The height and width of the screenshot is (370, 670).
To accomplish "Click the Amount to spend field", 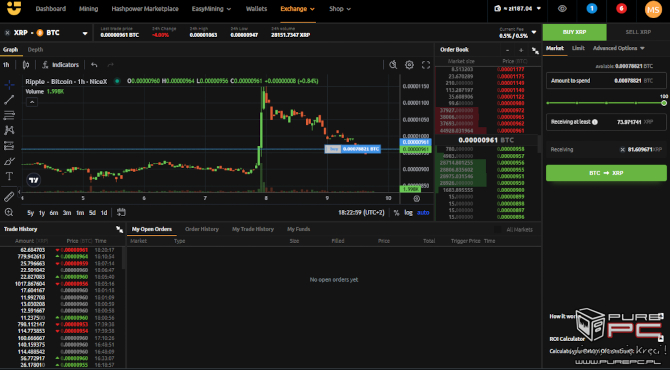I will (x=606, y=80).
